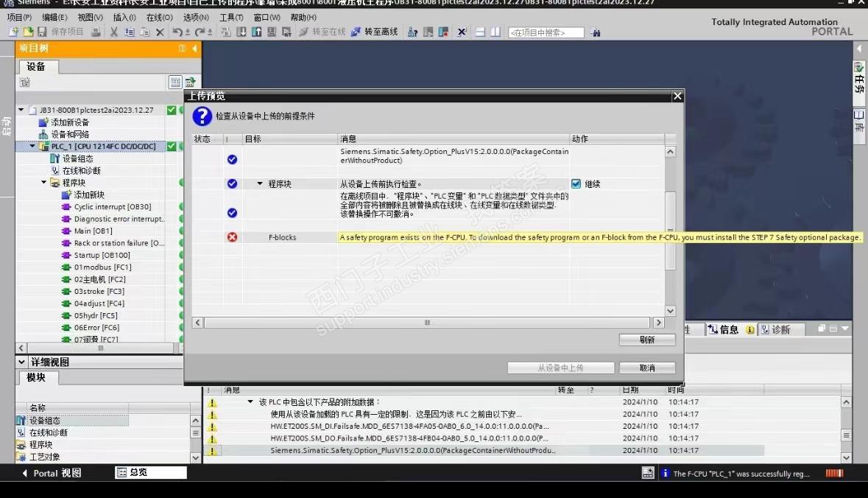Viewport: 868px width, 498px height.
Task: Click the Accessible devices toolbar icon
Action: pos(412,32)
